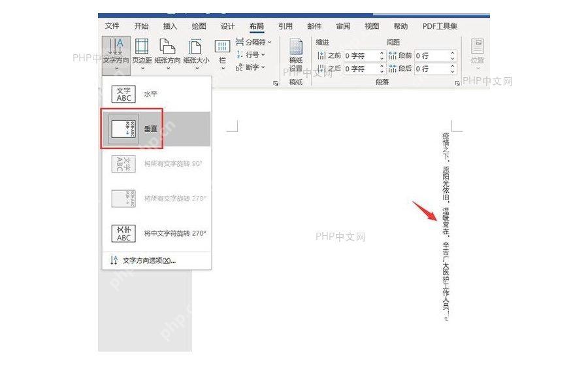Viewport: 588px width, 366px height.
Task: Increase the 段前 spacing with up spinner
Action: (453, 53)
